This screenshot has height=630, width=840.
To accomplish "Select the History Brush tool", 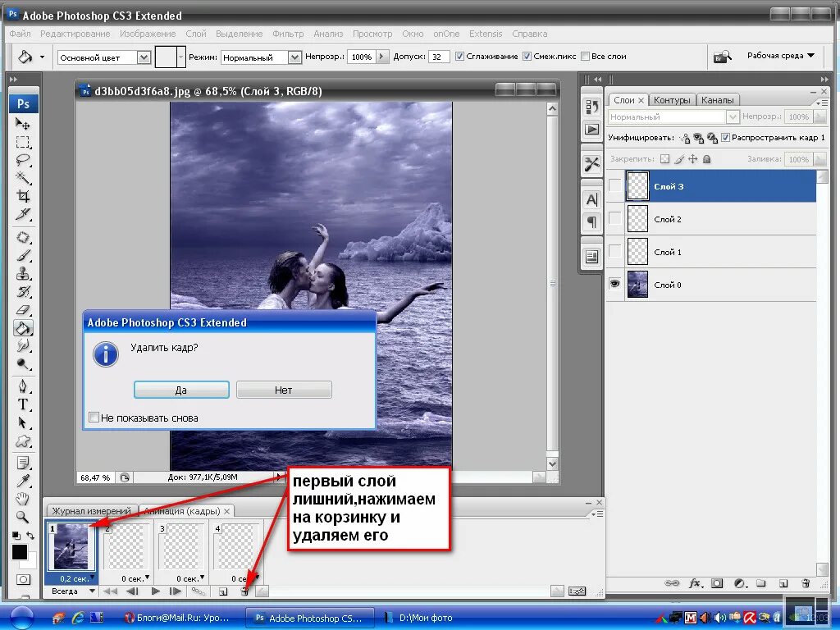I will (22, 292).
